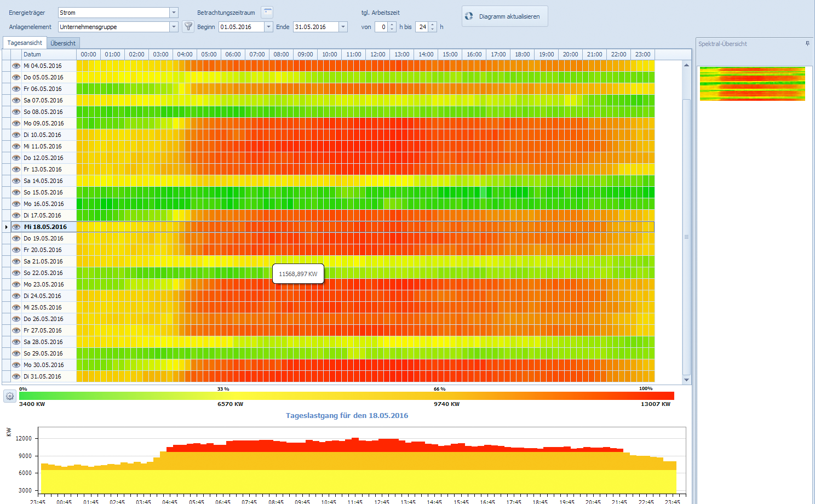Click the Beginn date field 01.05.2016
Image resolution: width=815 pixels, height=504 pixels.
(242, 27)
